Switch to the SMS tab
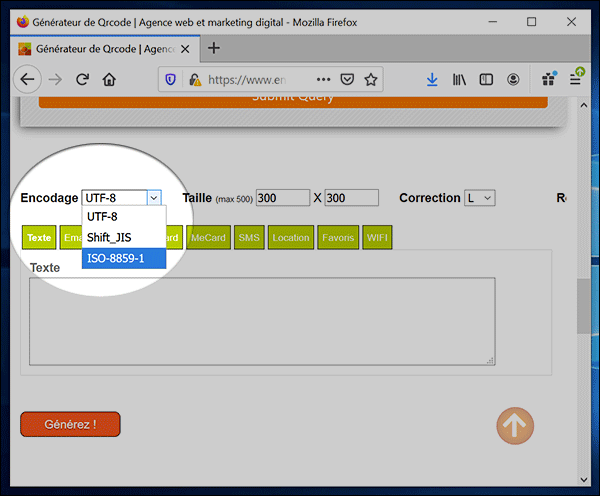 point(249,238)
